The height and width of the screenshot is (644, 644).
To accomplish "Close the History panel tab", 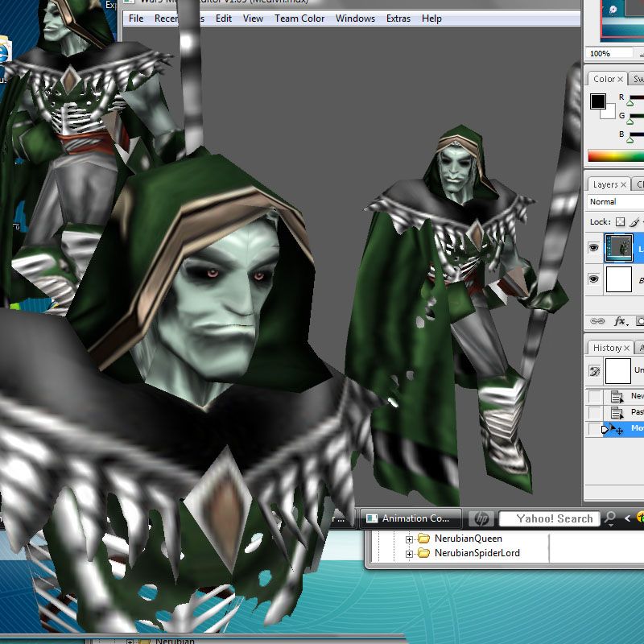I will click(x=626, y=349).
